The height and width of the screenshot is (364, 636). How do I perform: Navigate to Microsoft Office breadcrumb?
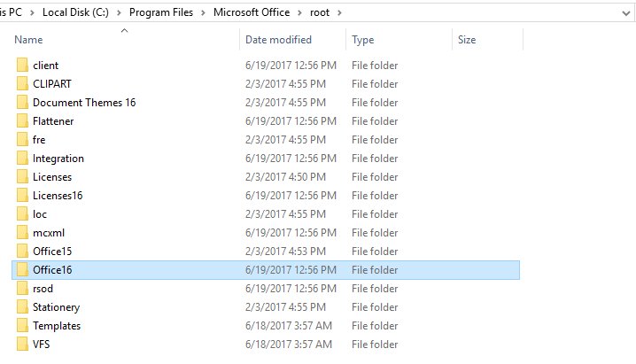point(252,12)
